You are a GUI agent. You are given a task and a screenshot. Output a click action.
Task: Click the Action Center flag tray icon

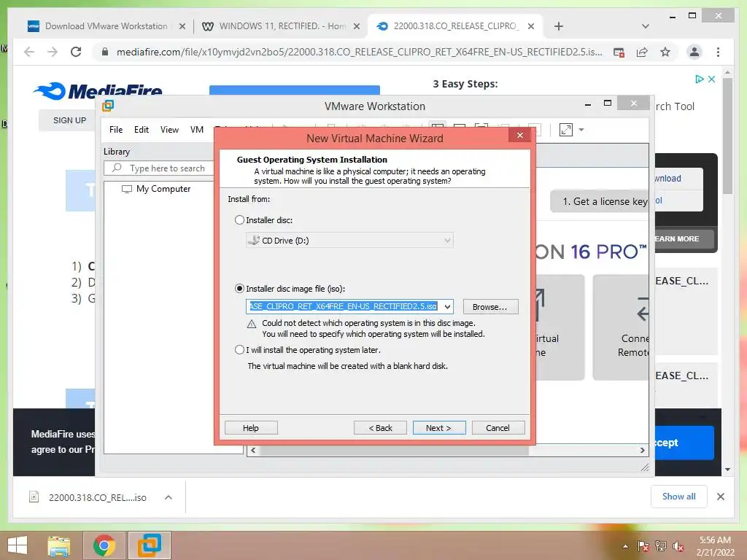point(643,546)
